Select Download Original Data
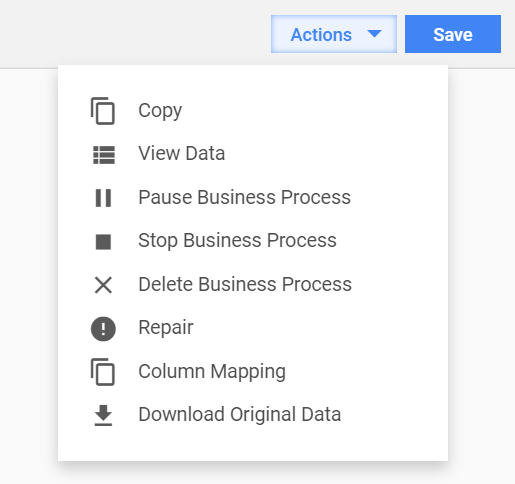 click(x=253, y=415)
